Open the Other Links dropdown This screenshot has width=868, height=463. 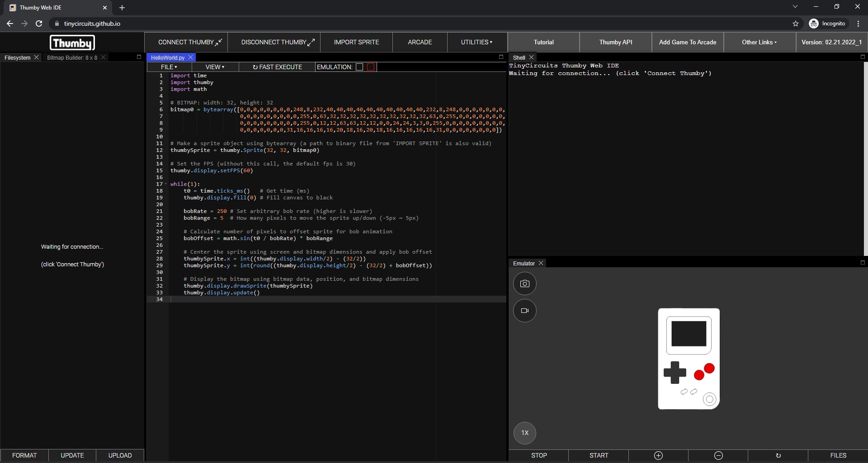(759, 42)
